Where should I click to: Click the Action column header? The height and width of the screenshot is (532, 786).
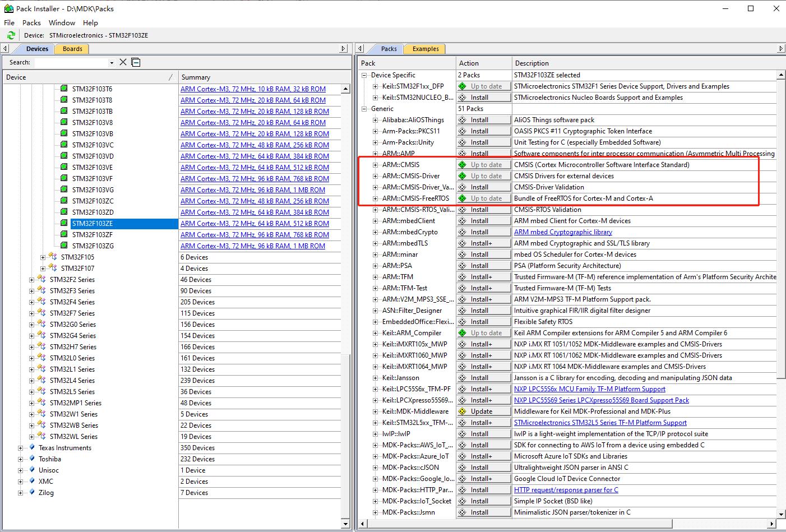pyautogui.click(x=483, y=63)
